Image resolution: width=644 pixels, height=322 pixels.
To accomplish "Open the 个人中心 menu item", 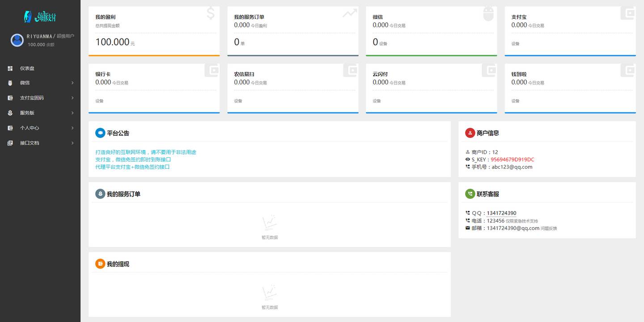I will coord(30,128).
